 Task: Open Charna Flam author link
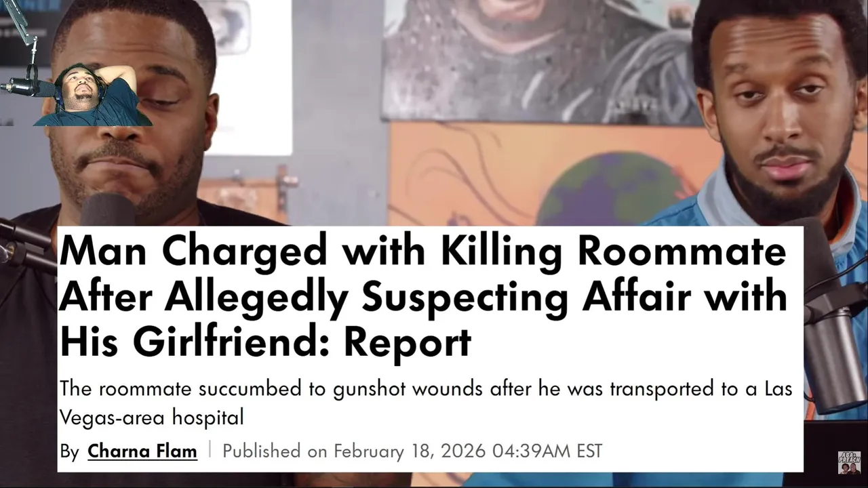point(142,451)
